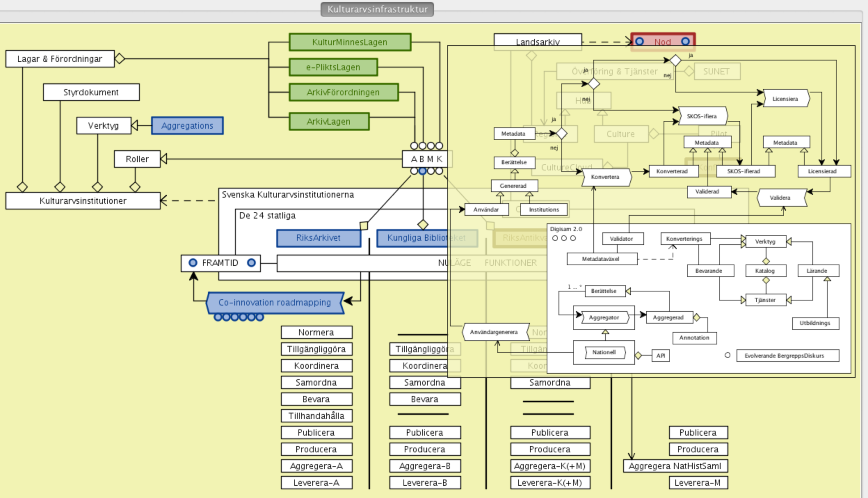
Task: Click diamond next to Lagar & Förordningar
Action: [120, 58]
